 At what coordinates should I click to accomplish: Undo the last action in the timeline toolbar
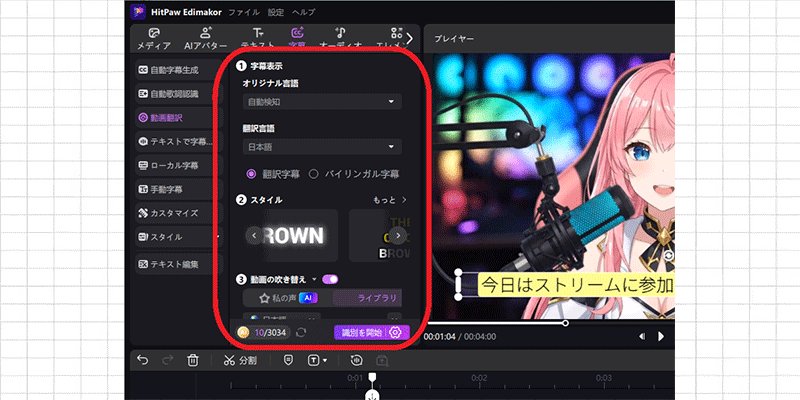pos(142,360)
